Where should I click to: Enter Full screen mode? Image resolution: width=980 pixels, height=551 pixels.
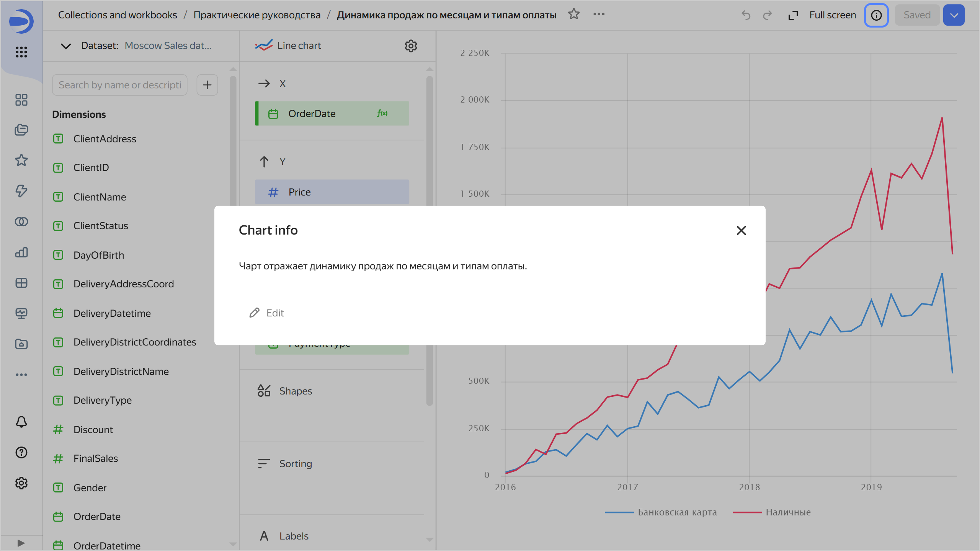pos(822,15)
